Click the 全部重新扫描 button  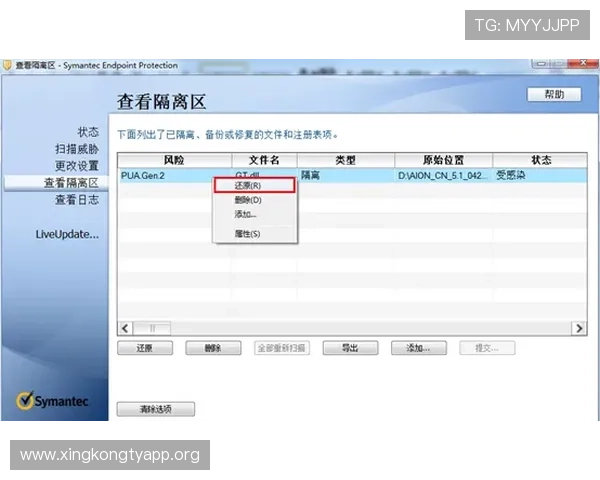tap(282, 348)
